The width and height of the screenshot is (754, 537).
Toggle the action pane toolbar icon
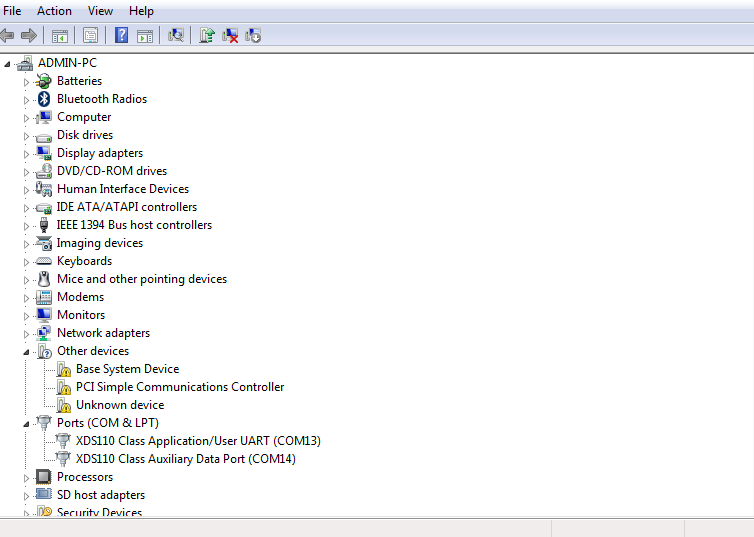click(x=145, y=36)
